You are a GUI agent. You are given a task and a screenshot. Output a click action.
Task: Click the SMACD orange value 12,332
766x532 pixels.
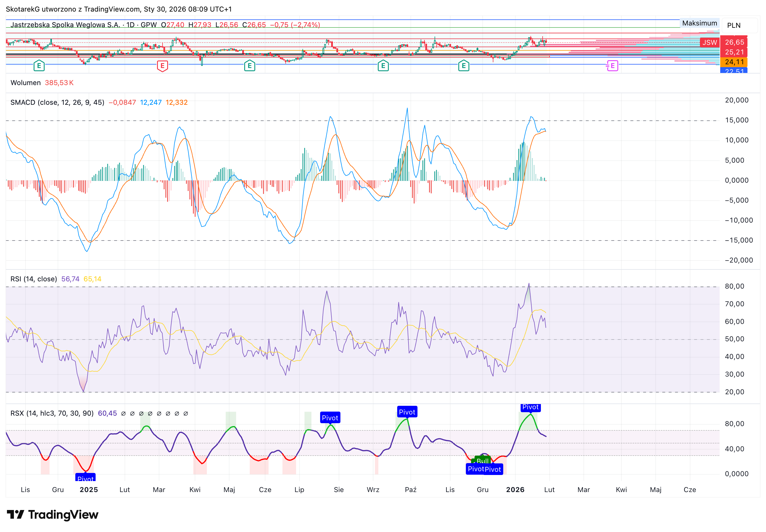tap(176, 102)
